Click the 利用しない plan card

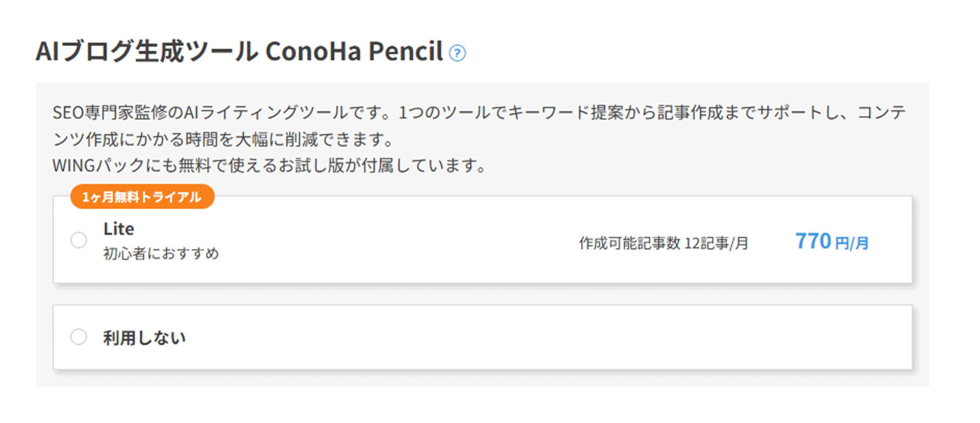[x=459, y=337]
